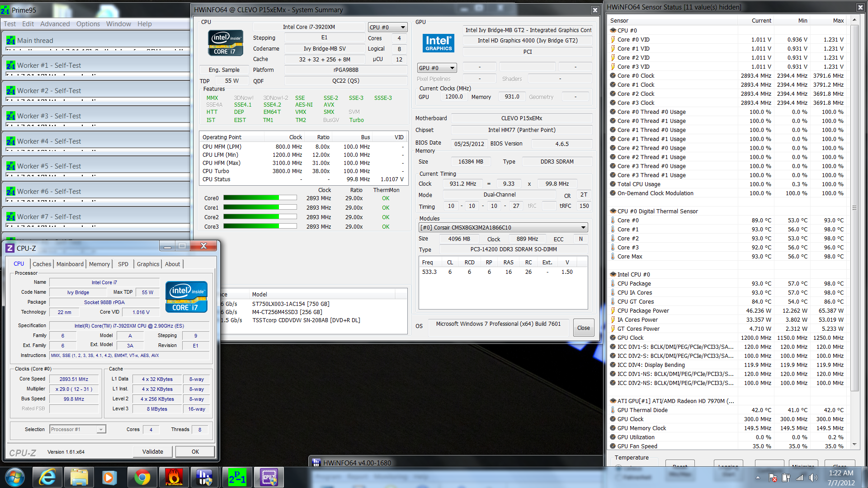This screenshot has width=868, height=488.
Task: Switch to the Graphics tab in CPU-Z
Action: pos(148,264)
